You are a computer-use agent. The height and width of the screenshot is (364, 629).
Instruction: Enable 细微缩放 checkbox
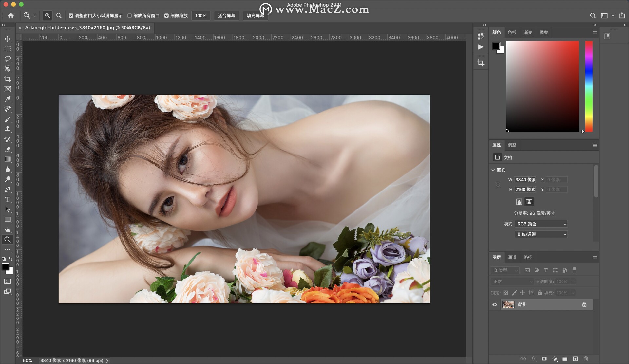coord(166,16)
